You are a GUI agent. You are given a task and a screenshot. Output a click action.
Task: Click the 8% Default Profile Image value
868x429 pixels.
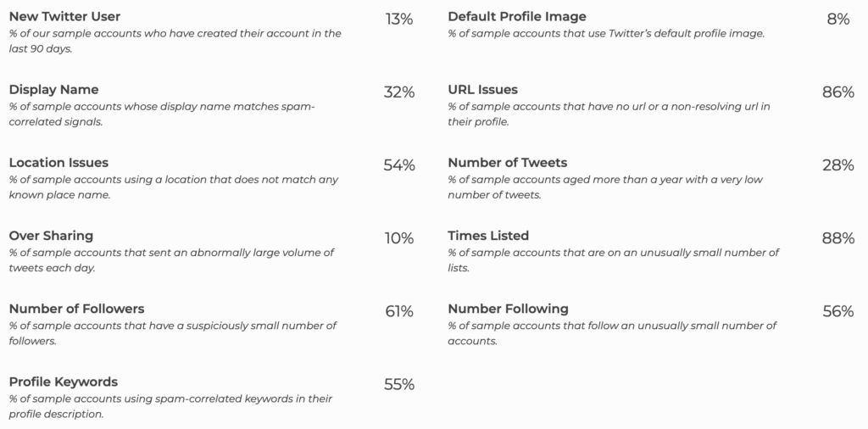[837, 19]
